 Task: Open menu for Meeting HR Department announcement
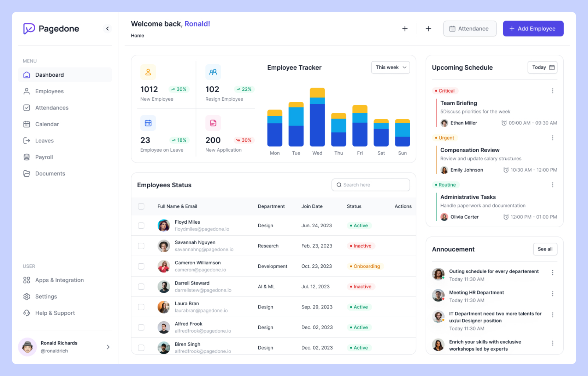click(x=552, y=294)
